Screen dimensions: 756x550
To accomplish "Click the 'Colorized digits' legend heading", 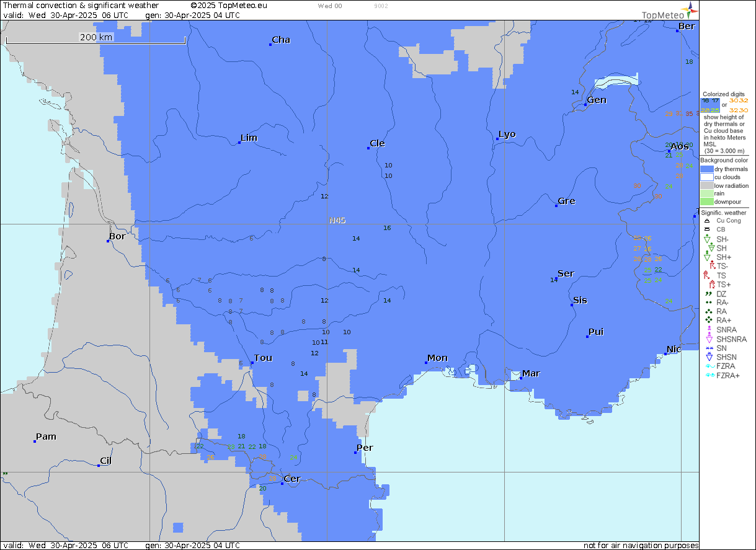I will point(724,94).
